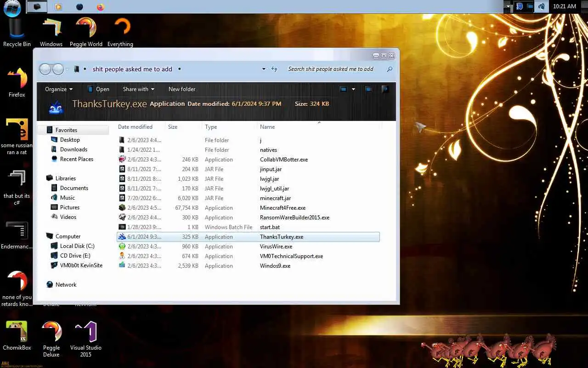Open Recent Places in navigation pane
Image resolution: width=588 pixels, height=368 pixels.
click(x=76, y=159)
